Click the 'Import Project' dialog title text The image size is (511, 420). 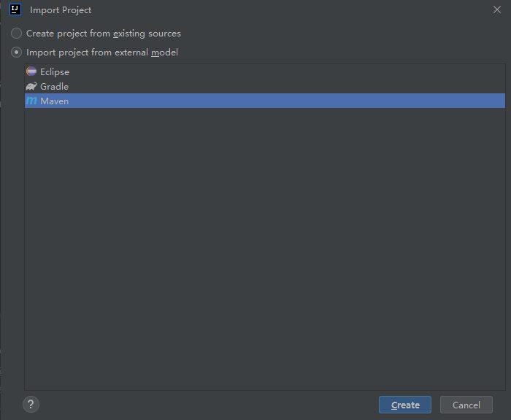pyautogui.click(x=61, y=10)
